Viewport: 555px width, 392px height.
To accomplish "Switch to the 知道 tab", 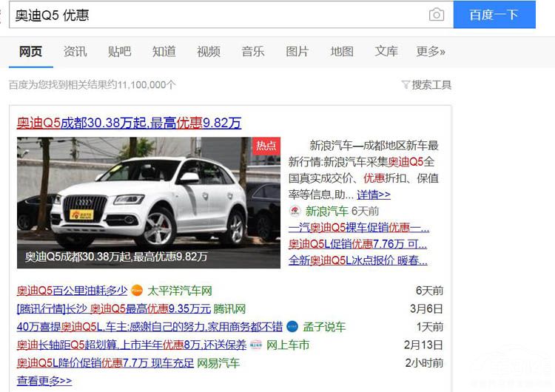I will pyautogui.click(x=164, y=52).
